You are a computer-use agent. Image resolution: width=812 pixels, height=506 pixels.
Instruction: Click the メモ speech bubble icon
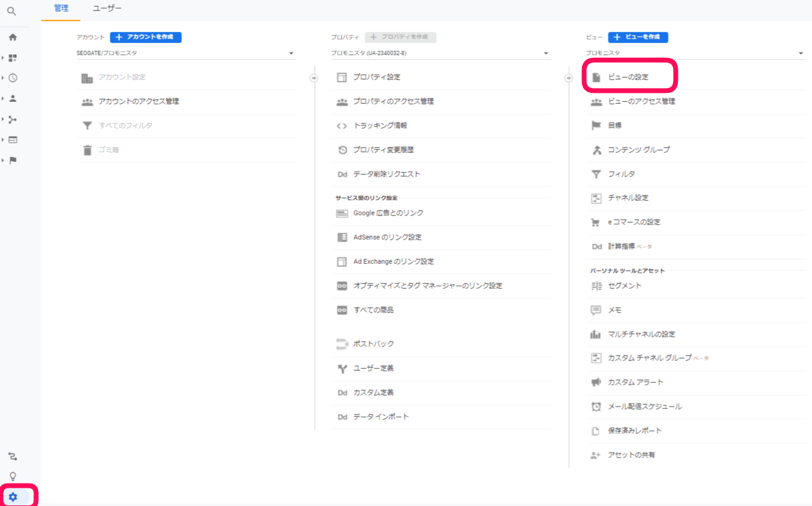click(x=596, y=310)
